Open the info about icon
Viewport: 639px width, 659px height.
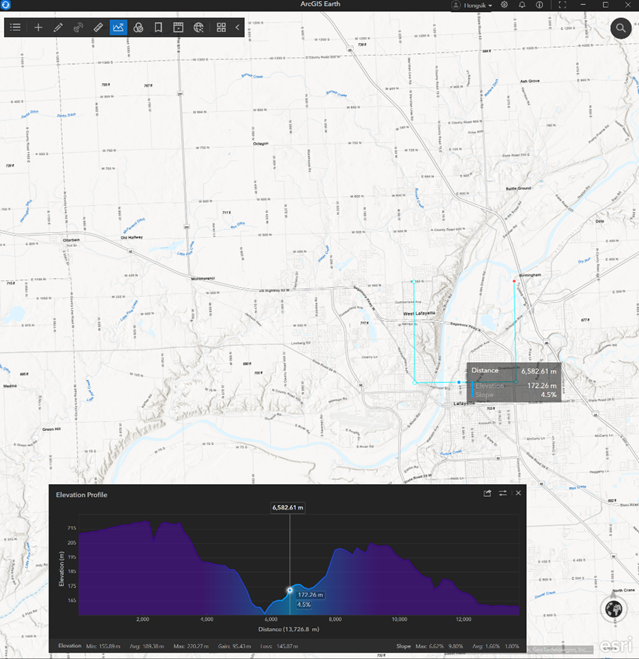tap(539, 5)
